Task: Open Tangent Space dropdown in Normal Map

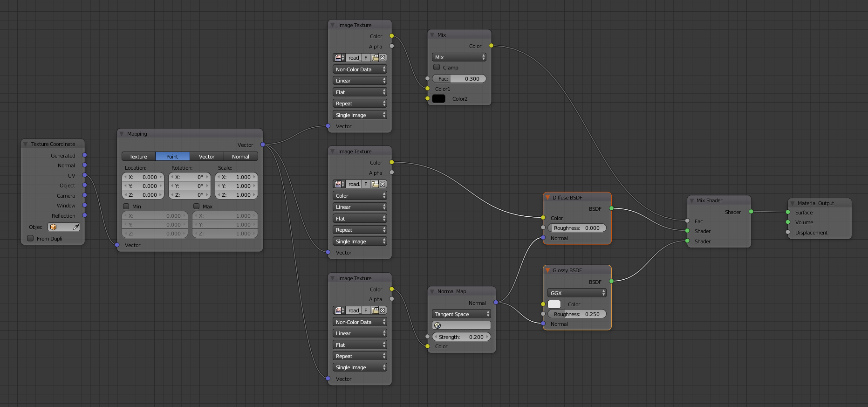Action: pos(461,314)
